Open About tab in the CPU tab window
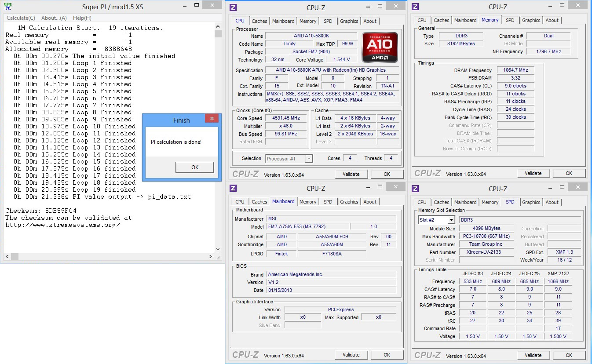This screenshot has width=592, height=364. pos(370,21)
